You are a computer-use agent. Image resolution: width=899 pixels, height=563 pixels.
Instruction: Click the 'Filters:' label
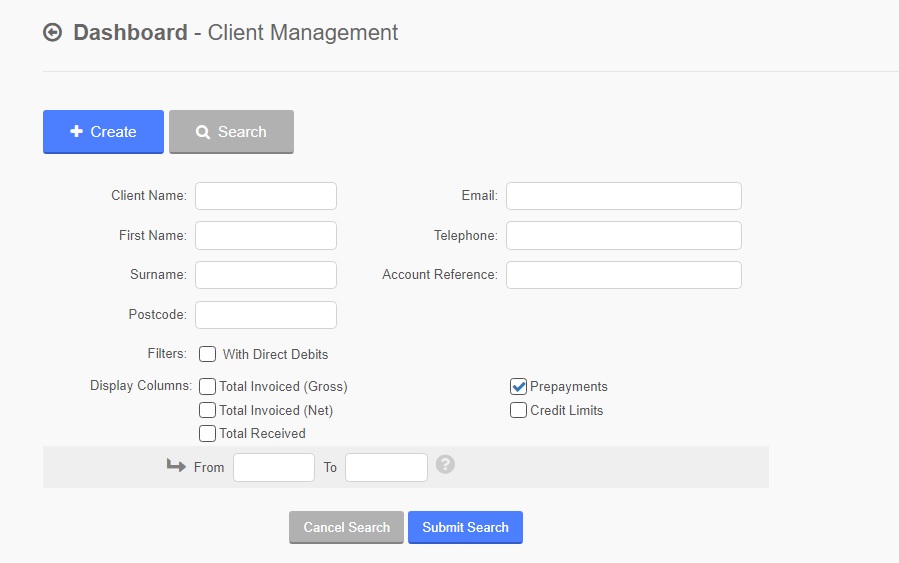167,354
